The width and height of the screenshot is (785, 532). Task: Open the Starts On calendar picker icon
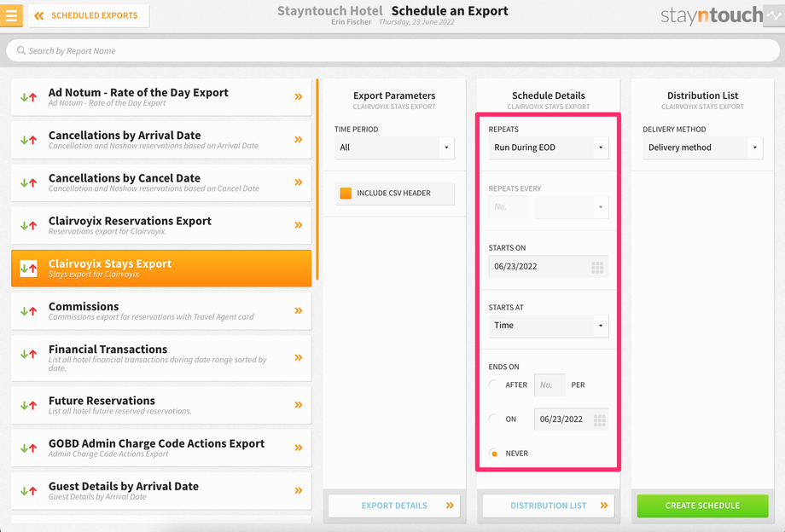(x=597, y=267)
